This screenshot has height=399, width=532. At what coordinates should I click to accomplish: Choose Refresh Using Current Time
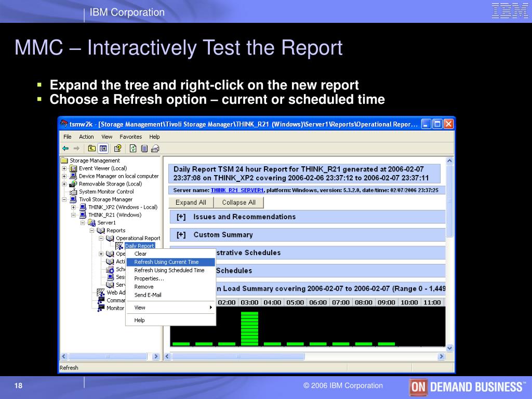[170, 262]
